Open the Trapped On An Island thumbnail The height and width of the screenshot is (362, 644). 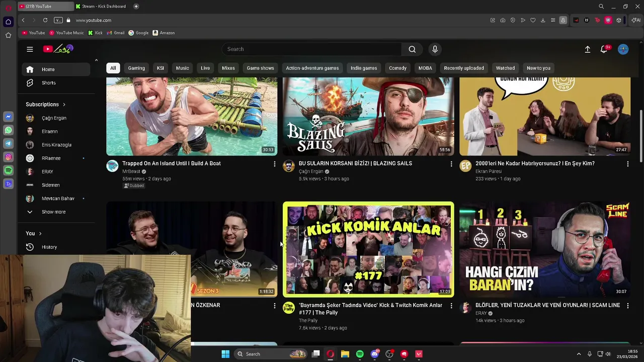(192, 116)
